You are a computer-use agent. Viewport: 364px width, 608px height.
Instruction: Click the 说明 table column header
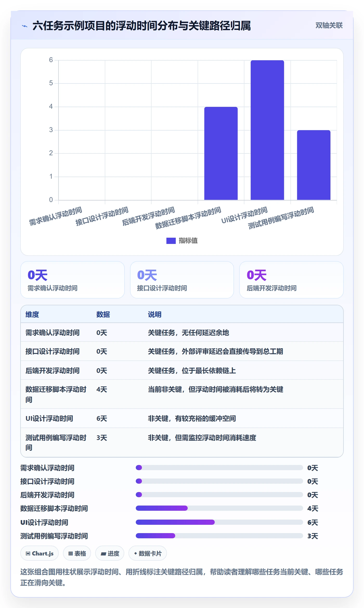pos(155,314)
